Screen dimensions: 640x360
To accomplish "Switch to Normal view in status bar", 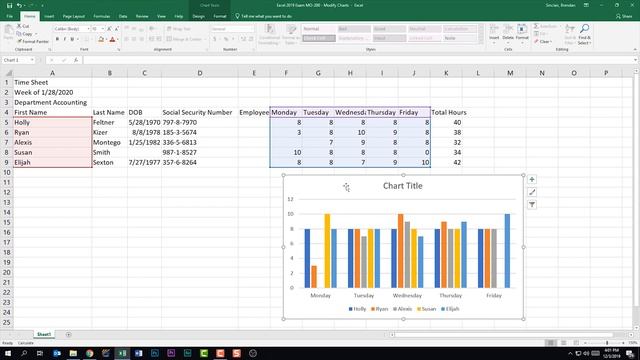I will [x=551, y=343].
